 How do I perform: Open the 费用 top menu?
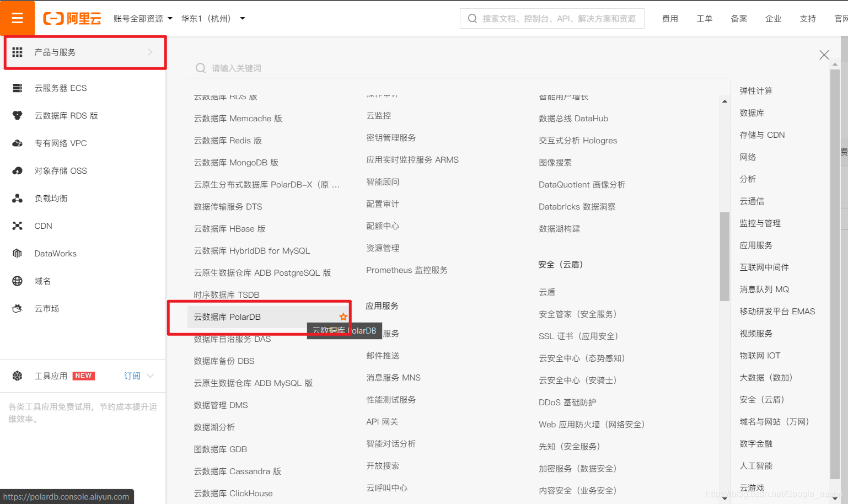pos(670,19)
